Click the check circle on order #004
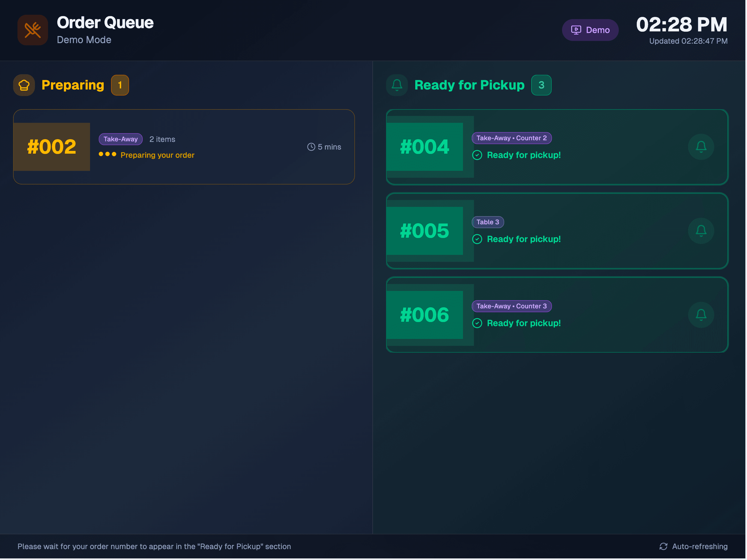This screenshot has height=560, width=747. [477, 155]
